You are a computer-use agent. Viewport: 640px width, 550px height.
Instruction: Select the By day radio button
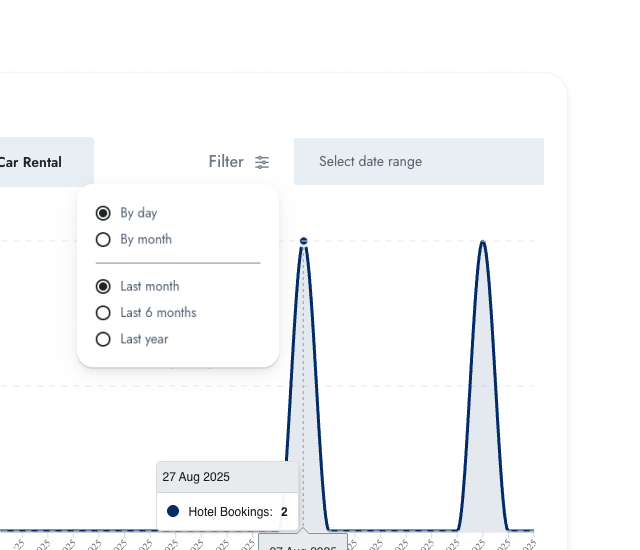(x=103, y=213)
